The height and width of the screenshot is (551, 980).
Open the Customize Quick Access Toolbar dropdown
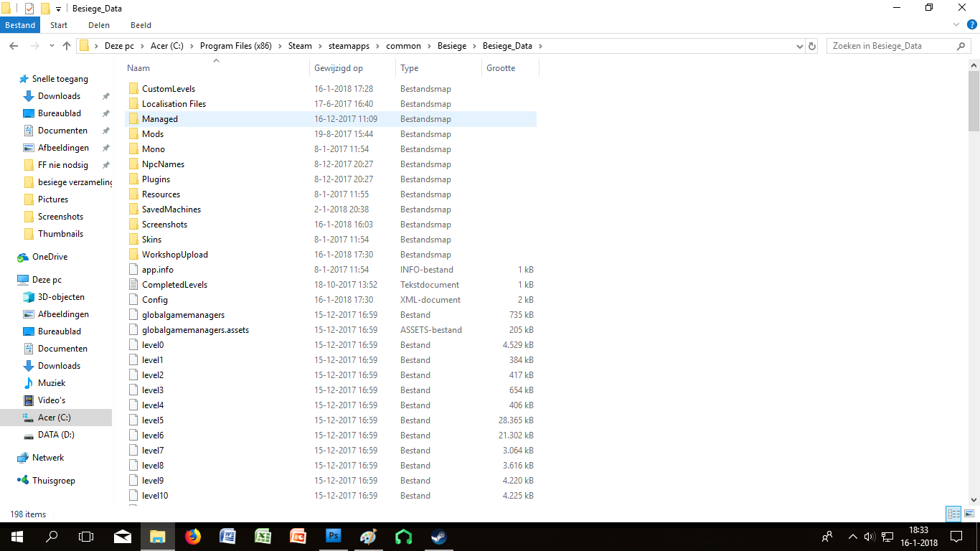click(58, 9)
